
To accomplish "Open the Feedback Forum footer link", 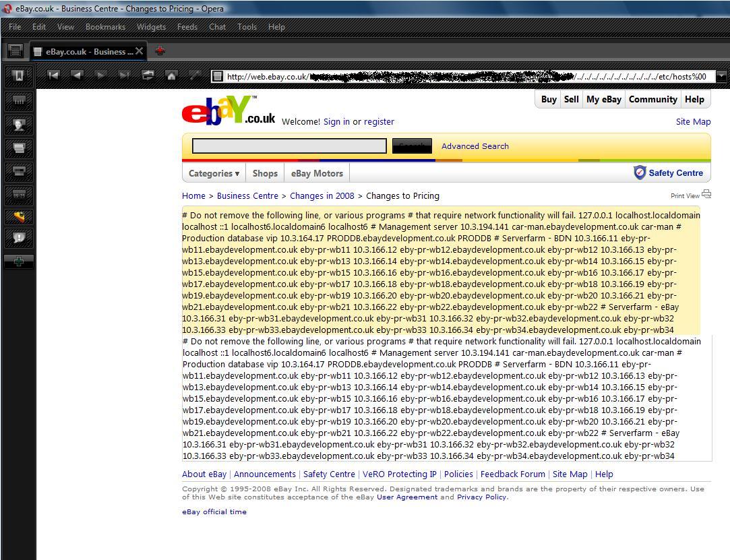I will click(512, 474).
